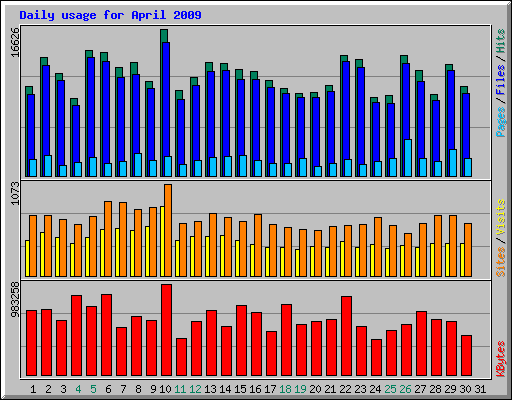The width and height of the screenshot is (512, 400).
Task: Click the tallest orange Visits bar for day 10
Action: coord(168,230)
